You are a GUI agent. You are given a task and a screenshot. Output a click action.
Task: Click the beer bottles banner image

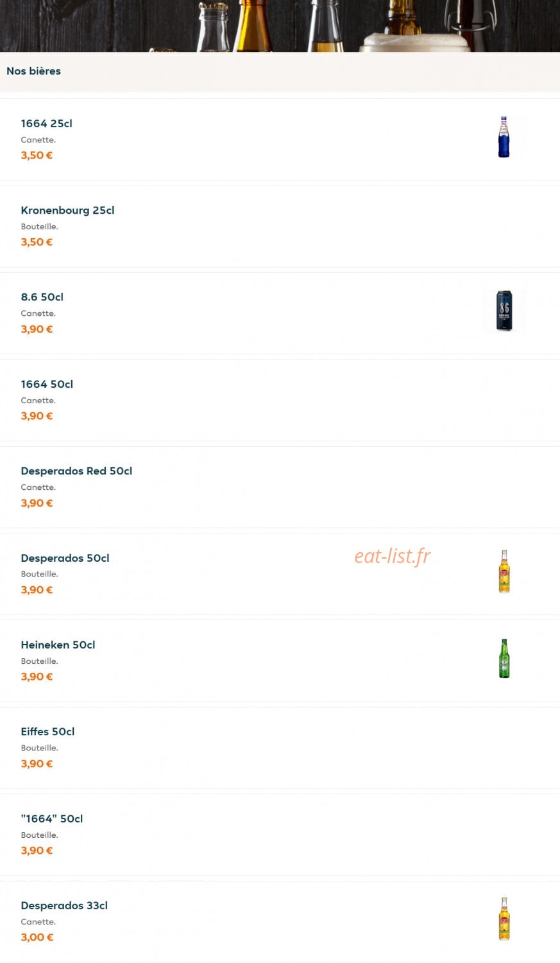tap(280, 26)
